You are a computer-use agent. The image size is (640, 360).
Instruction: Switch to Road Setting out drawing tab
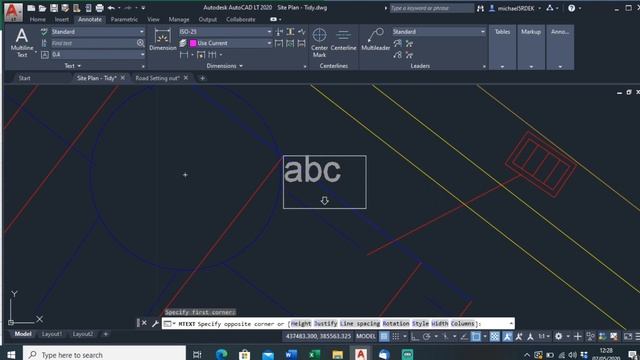(x=158, y=78)
